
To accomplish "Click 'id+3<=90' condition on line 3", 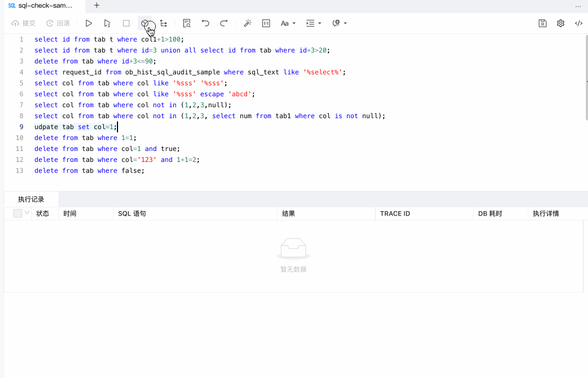I will click(x=137, y=61).
